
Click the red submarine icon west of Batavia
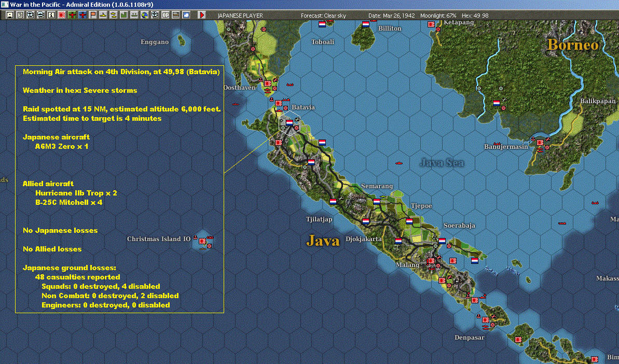pyautogui.click(x=236, y=104)
